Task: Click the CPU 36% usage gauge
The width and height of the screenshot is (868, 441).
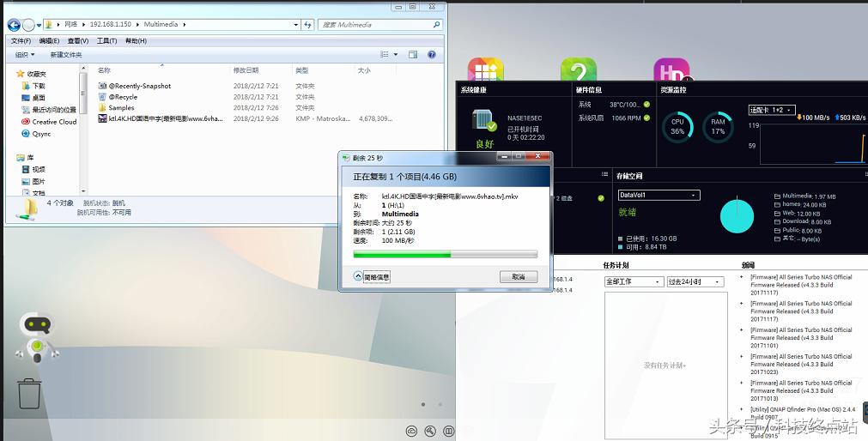Action: [x=677, y=127]
